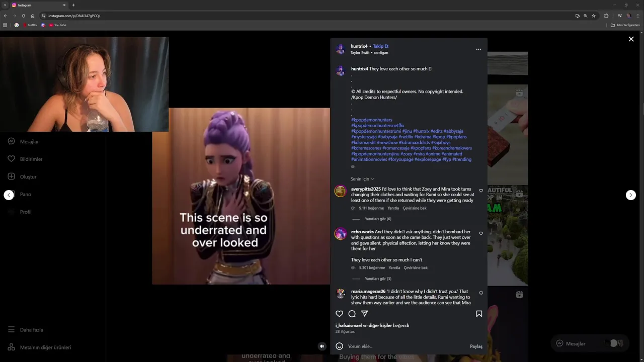Open the apps grid in bookmarks bar
Viewport: 644px width, 362px height.
(5, 25)
